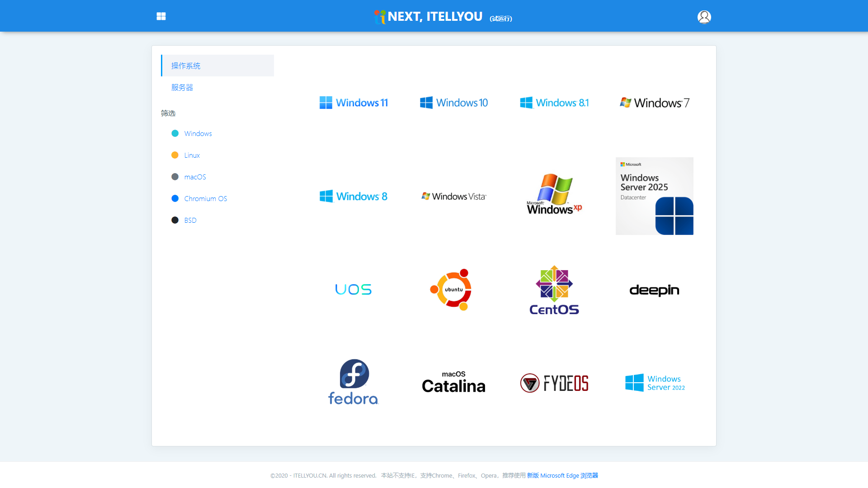Filter the list by Linux

(x=192, y=155)
